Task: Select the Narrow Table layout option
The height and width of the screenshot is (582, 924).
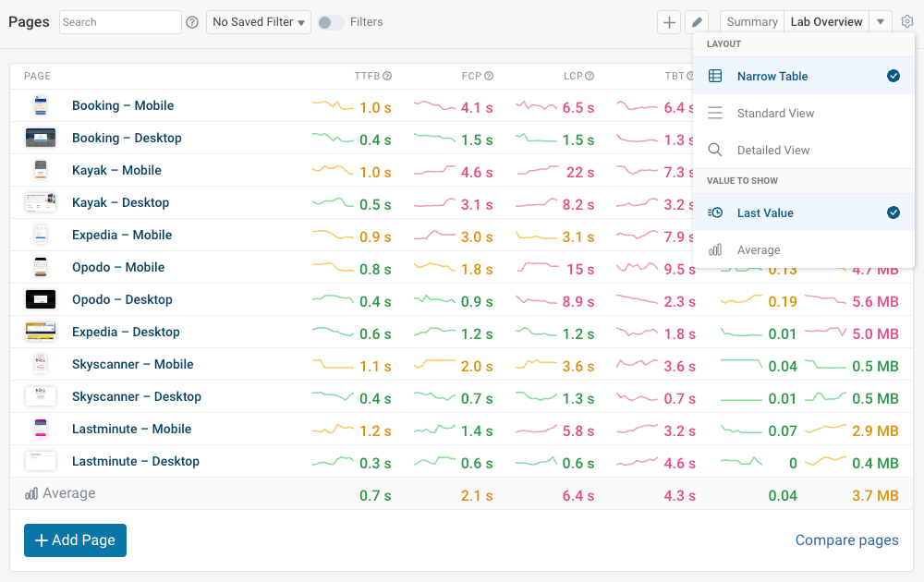Action: (x=772, y=77)
